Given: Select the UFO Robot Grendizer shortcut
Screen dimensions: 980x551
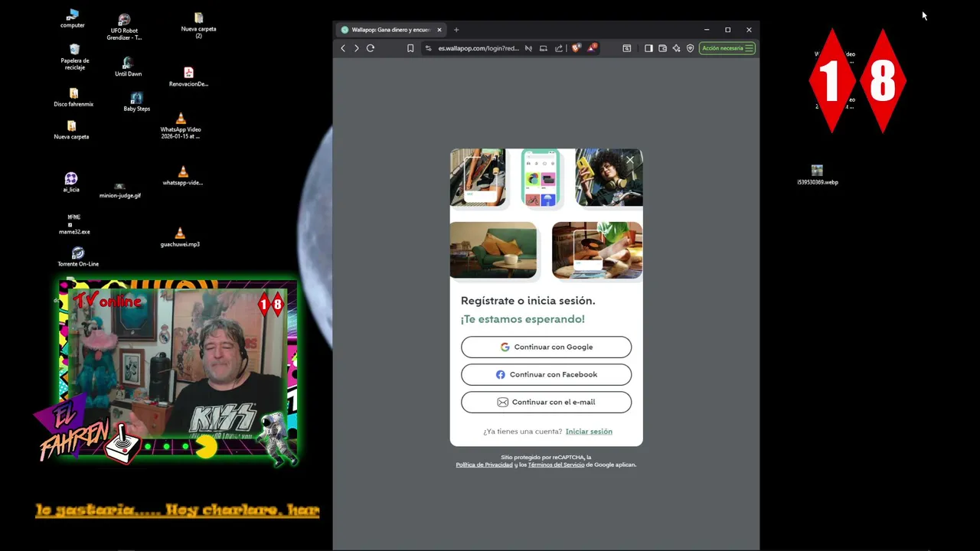Looking at the screenshot, I should (x=124, y=27).
